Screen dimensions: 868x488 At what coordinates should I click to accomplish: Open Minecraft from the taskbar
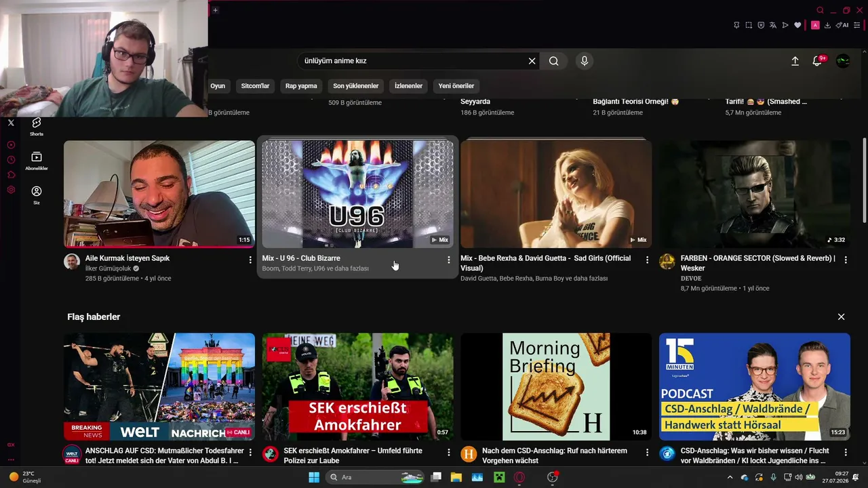pyautogui.click(x=498, y=477)
